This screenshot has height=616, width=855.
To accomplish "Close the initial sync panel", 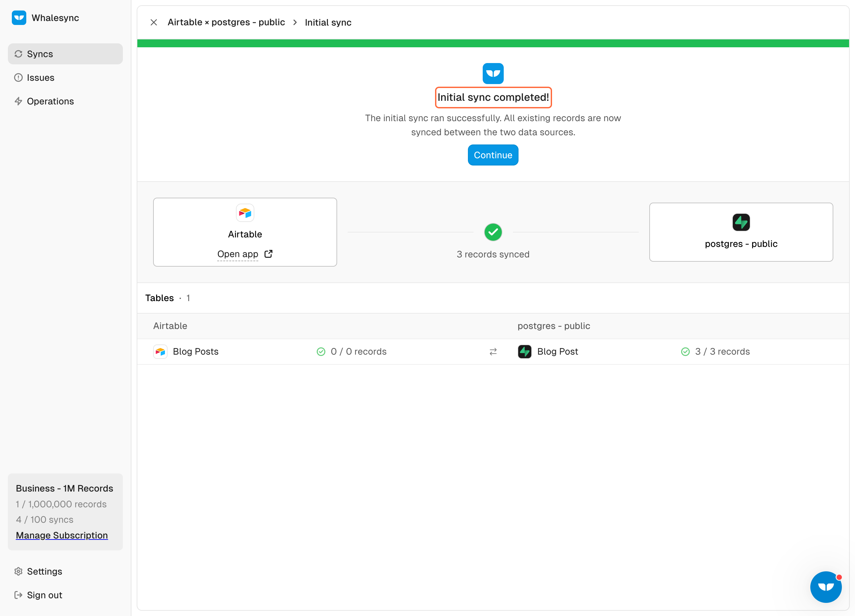I will (x=154, y=22).
